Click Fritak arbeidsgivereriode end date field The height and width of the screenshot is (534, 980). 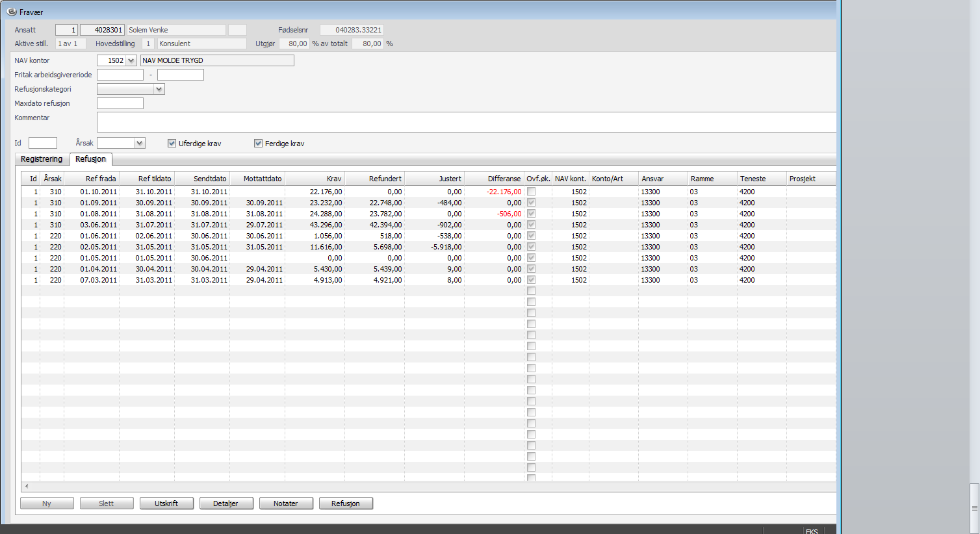point(181,75)
